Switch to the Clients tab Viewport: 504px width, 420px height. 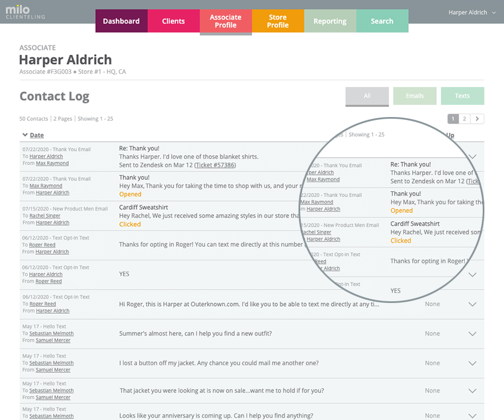point(174,21)
